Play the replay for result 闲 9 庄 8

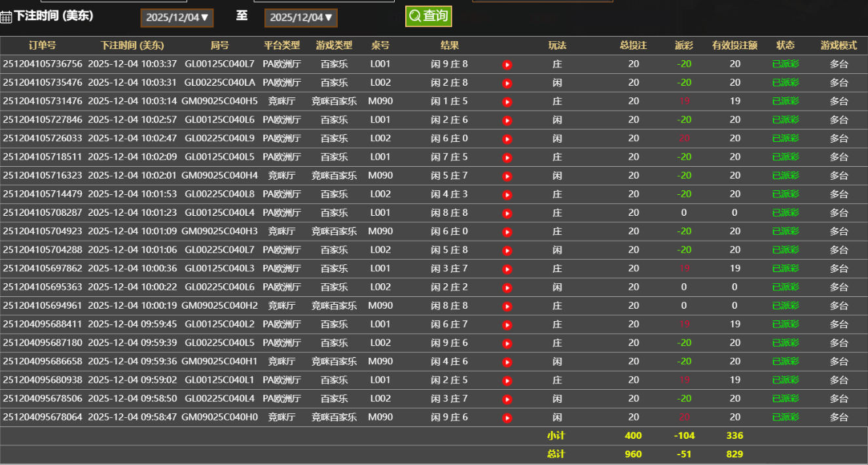coord(507,64)
